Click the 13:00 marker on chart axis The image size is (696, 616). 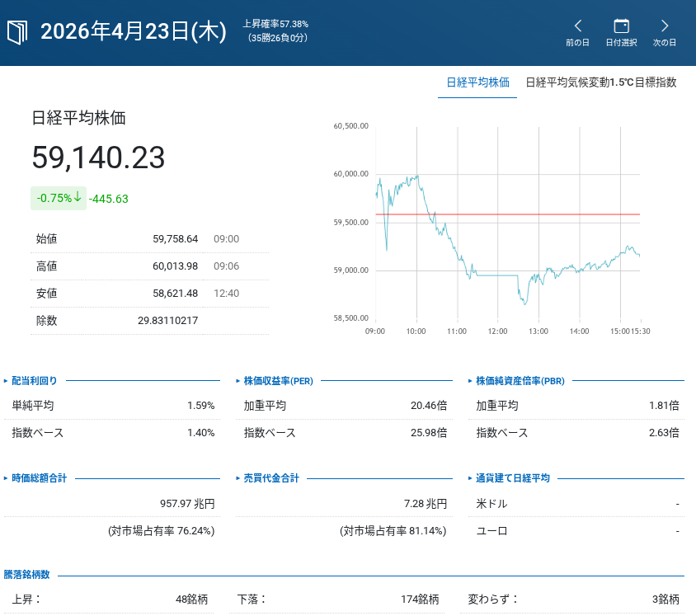click(x=538, y=331)
